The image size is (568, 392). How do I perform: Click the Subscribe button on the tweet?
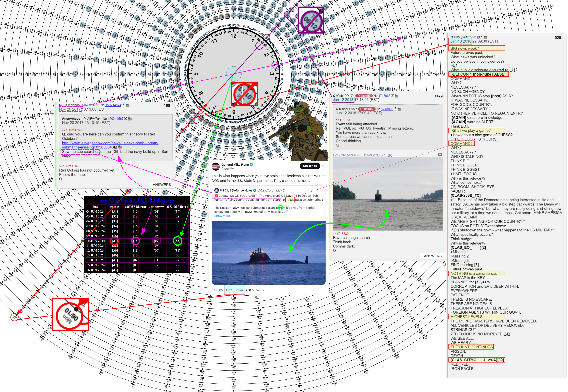click(x=310, y=166)
